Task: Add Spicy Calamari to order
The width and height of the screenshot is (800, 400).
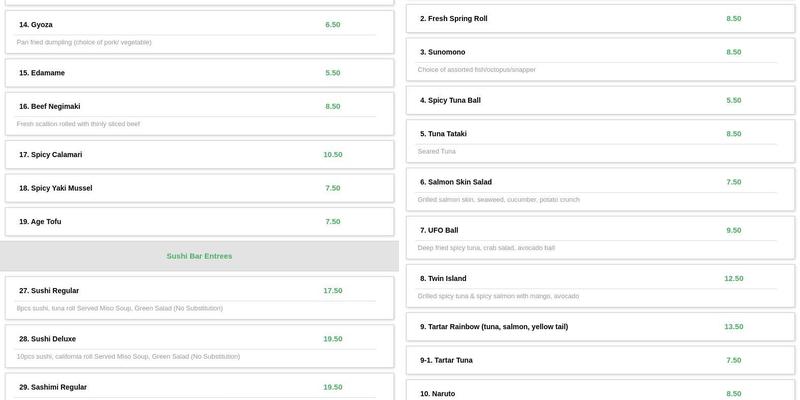Action: (x=198, y=155)
